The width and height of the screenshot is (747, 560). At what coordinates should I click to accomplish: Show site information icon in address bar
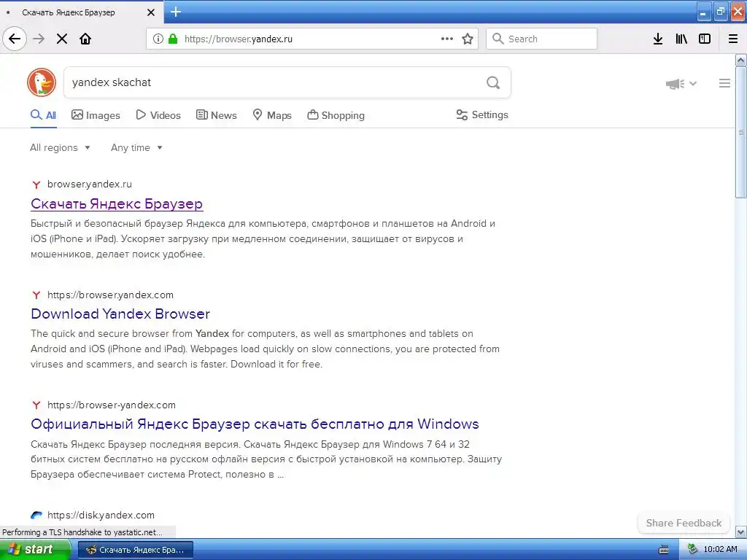158,39
